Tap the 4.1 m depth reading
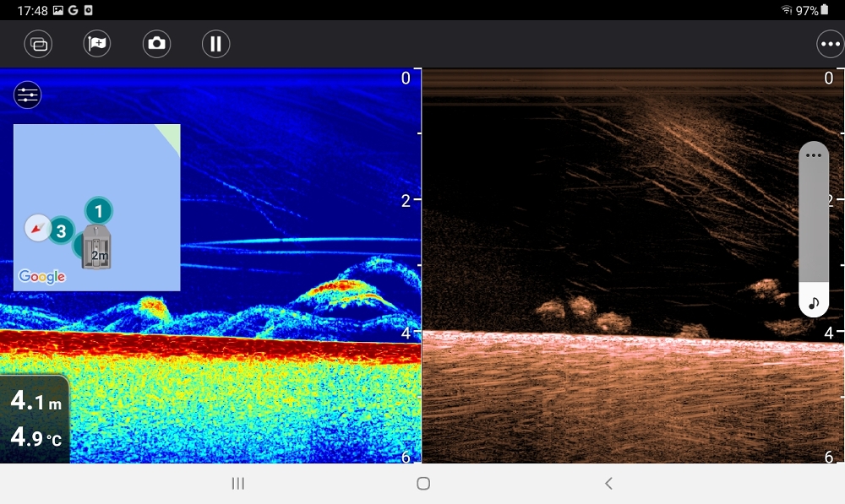Screen dimensions: 845x504 tap(36, 401)
